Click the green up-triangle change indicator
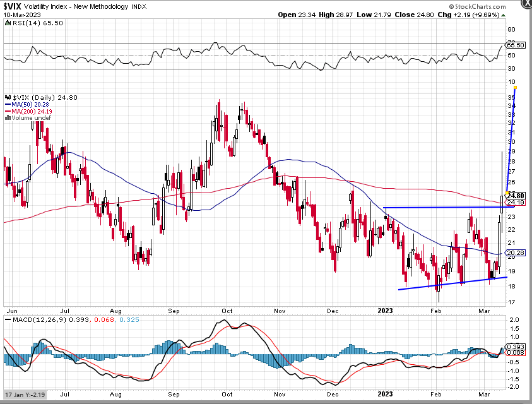532x404 pixels. click(503, 15)
